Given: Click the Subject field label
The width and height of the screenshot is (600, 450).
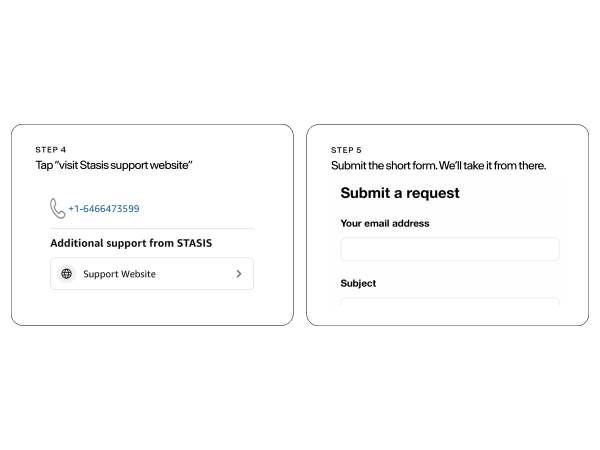Looking at the screenshot, I should pyautogui.click(x=358, y=283).
